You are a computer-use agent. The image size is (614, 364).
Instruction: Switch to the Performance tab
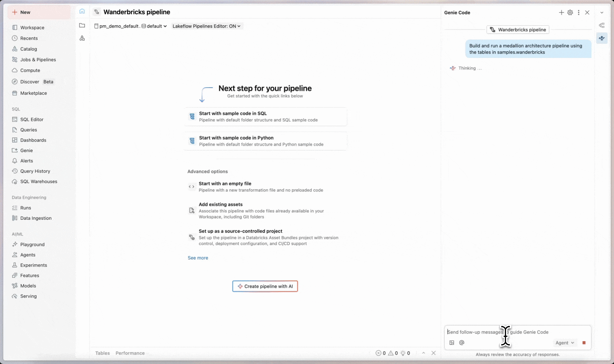(x=130, y=353)
